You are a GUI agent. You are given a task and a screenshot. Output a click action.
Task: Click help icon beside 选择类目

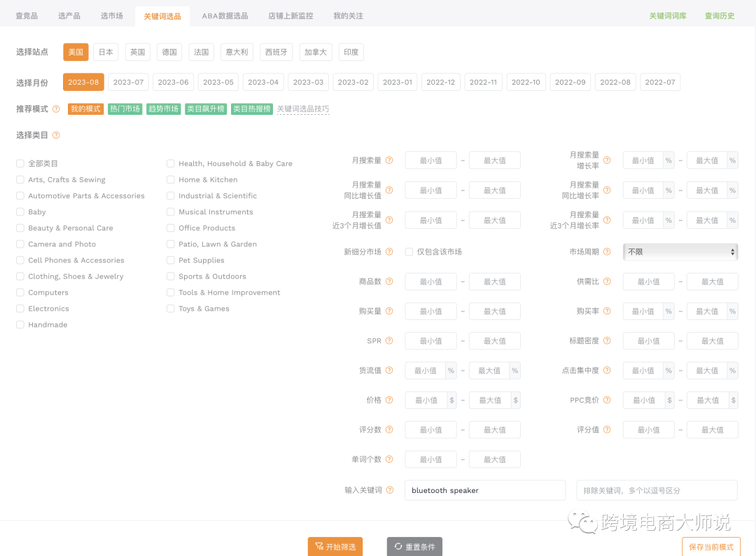pos(56,135)
